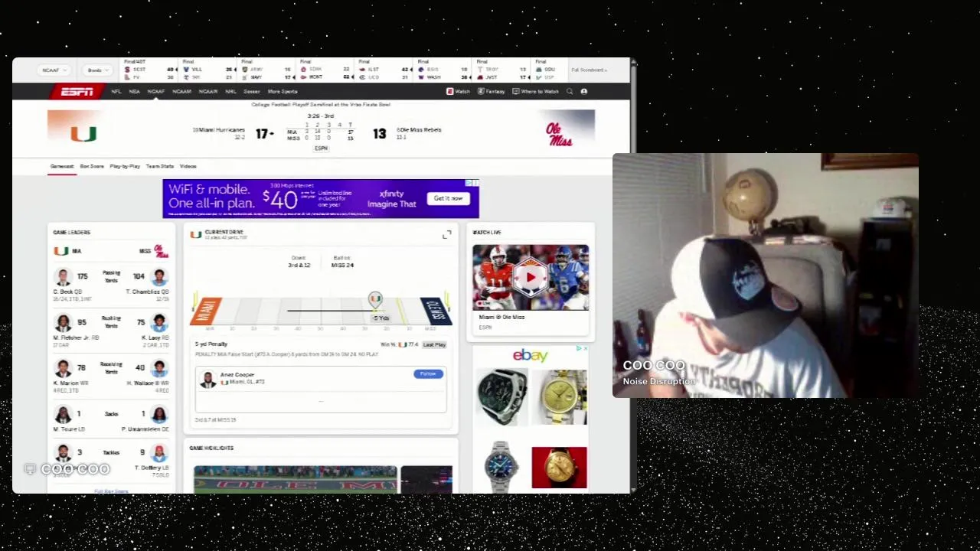This screenshot has width=980, height=551.
Task: Click the Ole Miss logo in the scoreboard header
Action: coord(559,135)
